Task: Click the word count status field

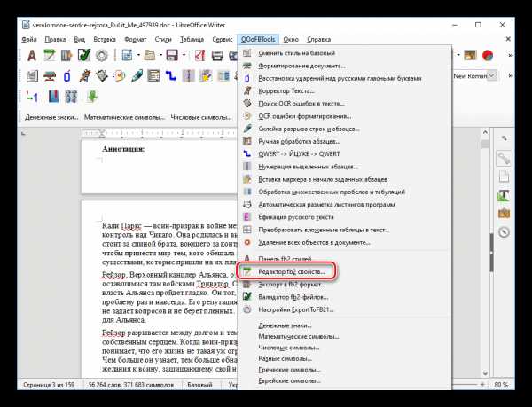Action: (x=131, y=385)
